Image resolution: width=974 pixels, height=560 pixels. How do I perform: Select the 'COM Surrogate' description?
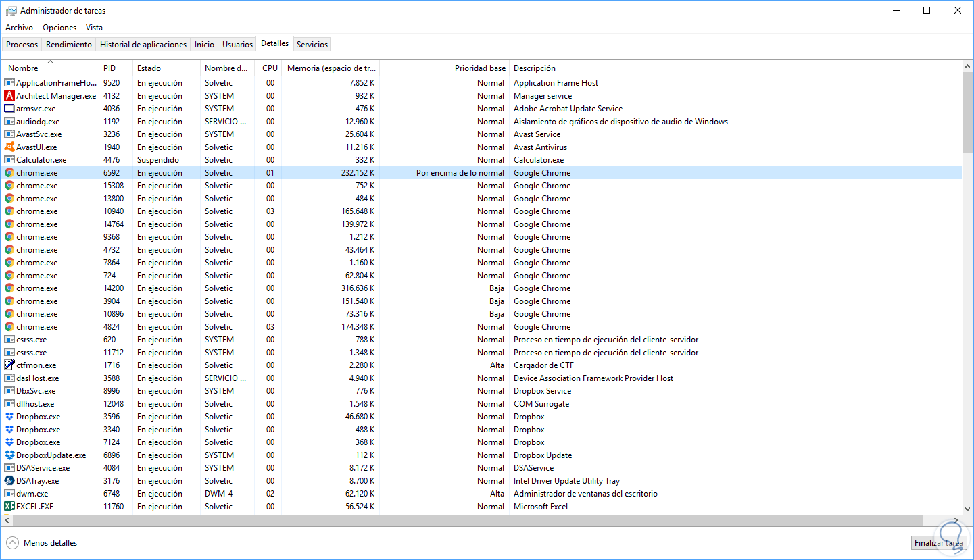541,404
